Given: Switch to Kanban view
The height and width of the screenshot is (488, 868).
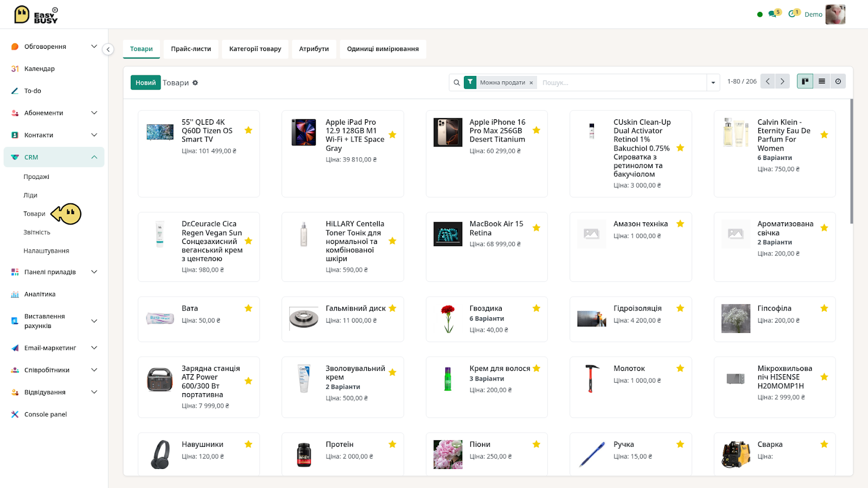Looking at the screenshot, I should [x=805, y=81].
